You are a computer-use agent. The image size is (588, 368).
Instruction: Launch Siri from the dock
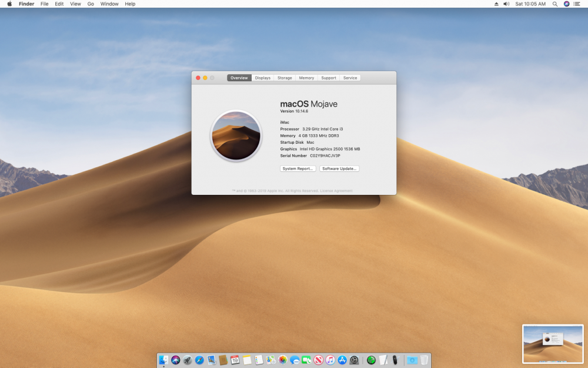175,360
